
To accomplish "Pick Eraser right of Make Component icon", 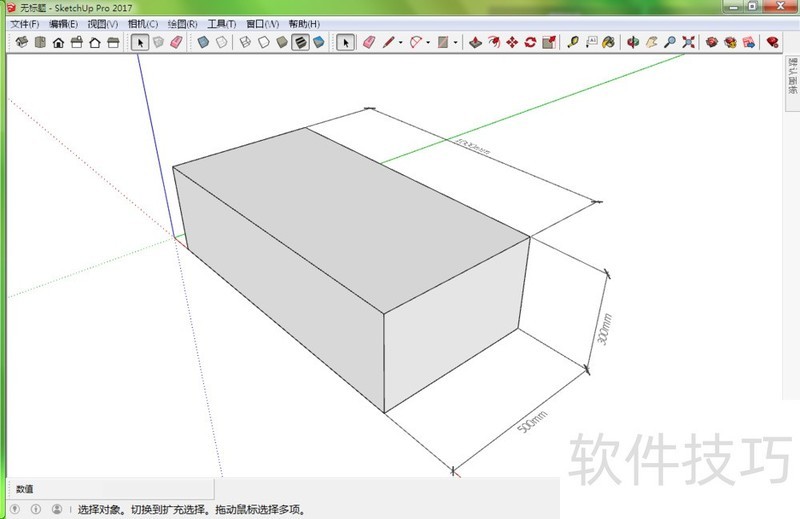I will coord(177,42).
